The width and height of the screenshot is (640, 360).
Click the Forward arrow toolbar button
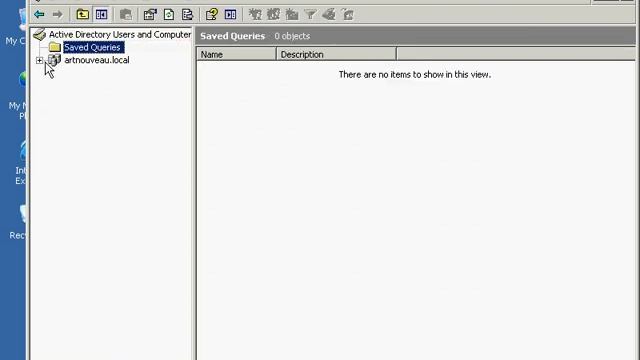pyautogui.click(x=58, y=15)
